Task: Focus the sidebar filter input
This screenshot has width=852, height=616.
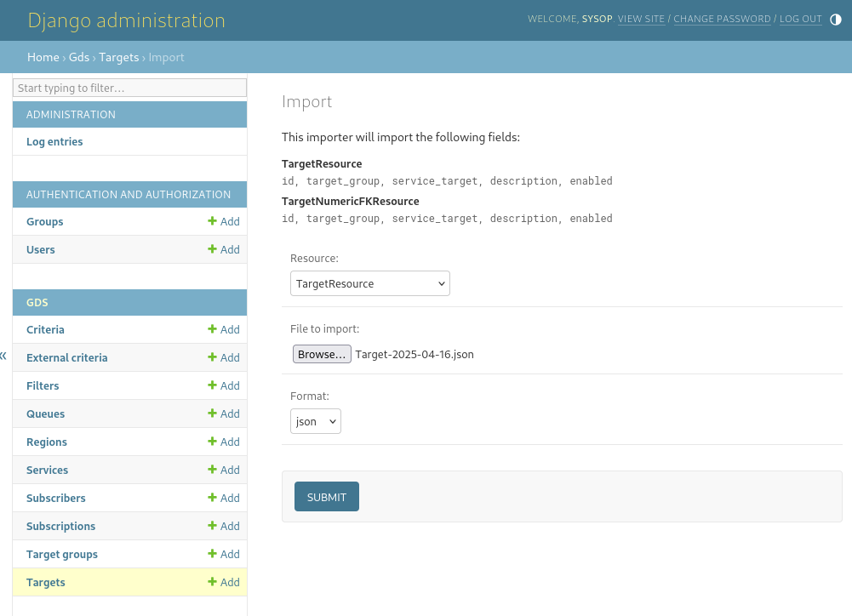Action: 130,88
